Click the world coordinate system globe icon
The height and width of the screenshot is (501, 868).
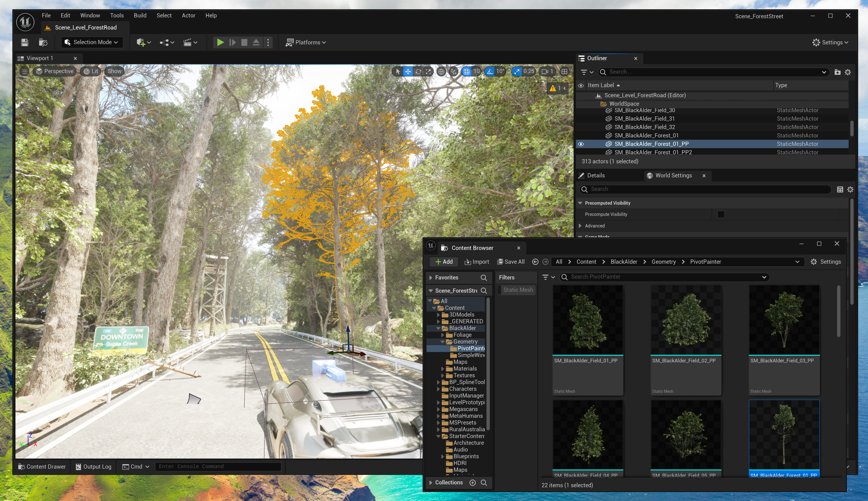(x=441, y=72)
